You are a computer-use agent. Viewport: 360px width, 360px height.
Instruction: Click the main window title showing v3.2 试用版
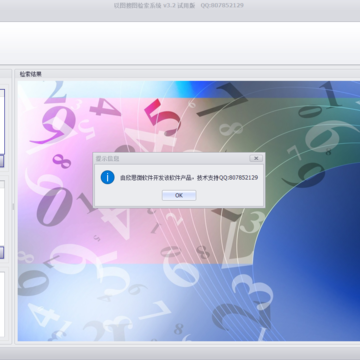[179, 5]
